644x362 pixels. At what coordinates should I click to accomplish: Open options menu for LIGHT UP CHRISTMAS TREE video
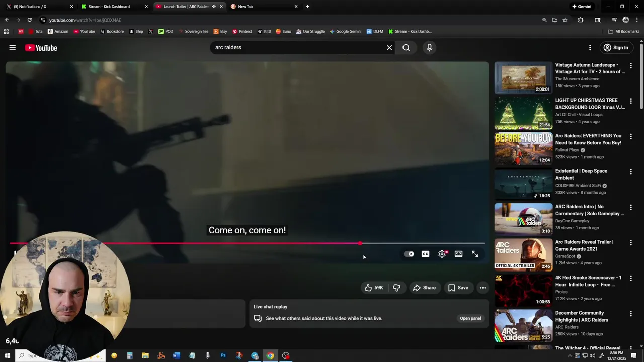(631, 101)
